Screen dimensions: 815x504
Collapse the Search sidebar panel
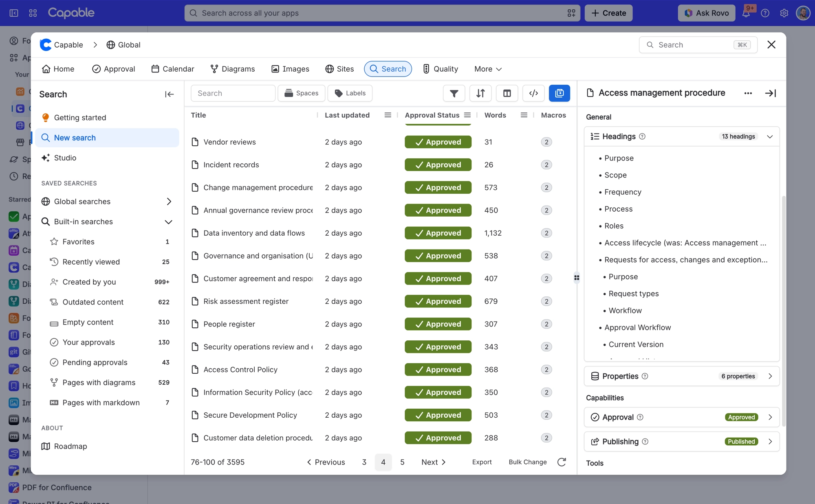click(x=169, y=94)
